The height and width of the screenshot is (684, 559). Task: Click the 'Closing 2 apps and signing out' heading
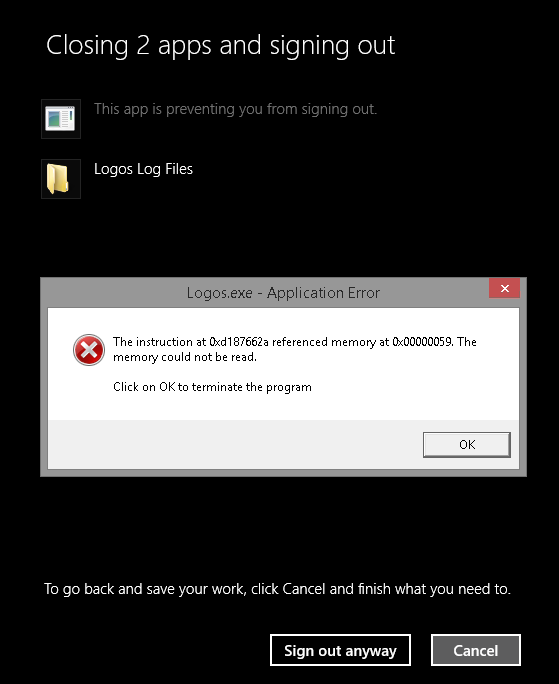pos(220,45)
